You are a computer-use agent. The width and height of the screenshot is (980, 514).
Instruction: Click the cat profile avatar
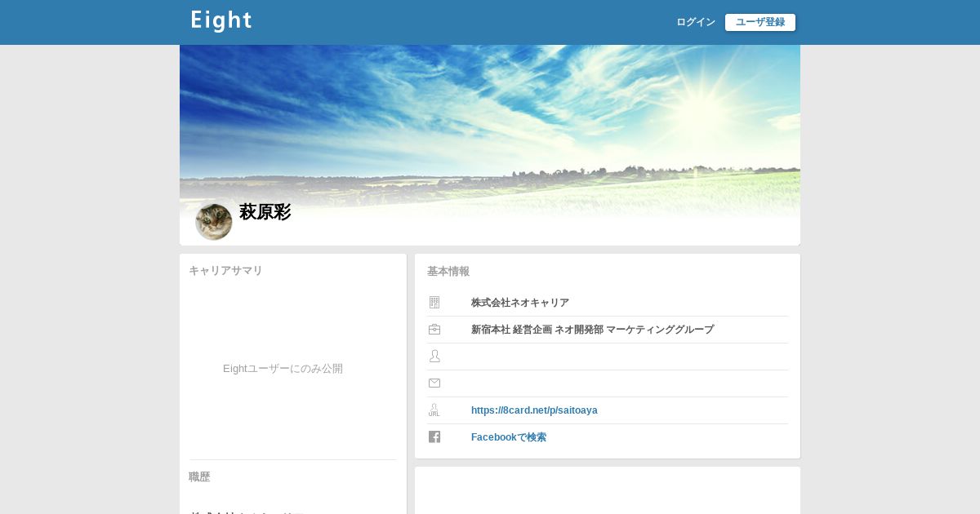(x=214, y=222)
